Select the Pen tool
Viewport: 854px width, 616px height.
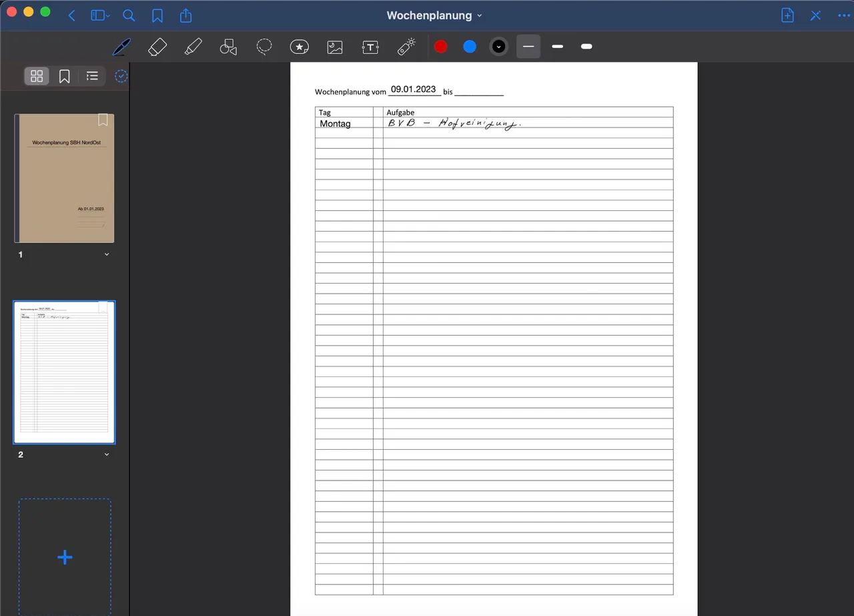tap(121, 47)
